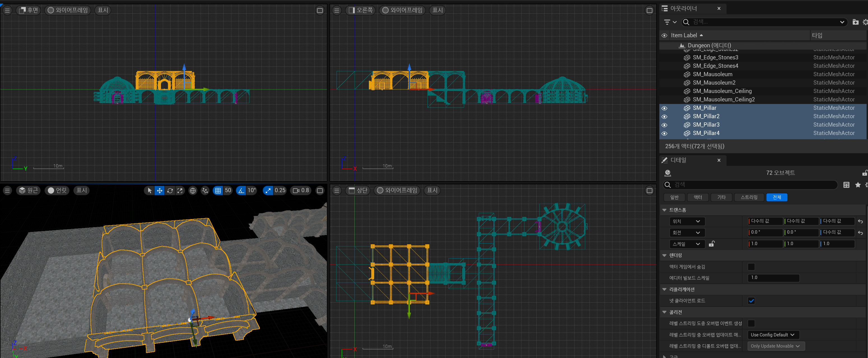The height and width of the screenshot is (358, 868).
Task: Collapse the 트랜스폼 section
Action: click(x=664, y=210)
